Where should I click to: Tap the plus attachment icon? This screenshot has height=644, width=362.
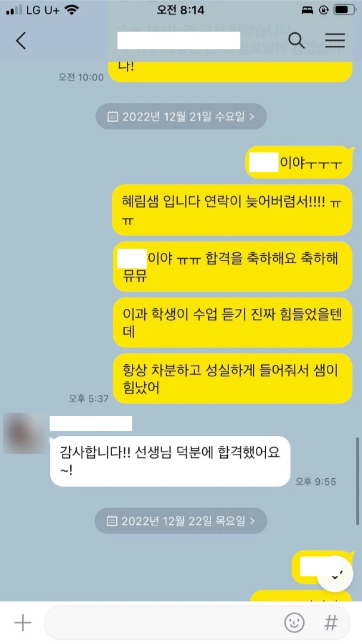click(23, 623)
